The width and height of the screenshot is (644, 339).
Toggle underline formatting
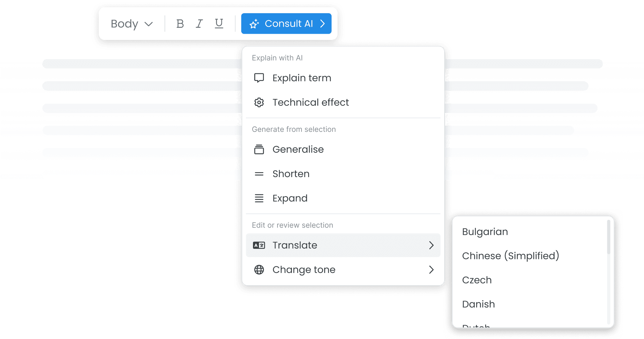pyautogui.click(x=218, y=23)
